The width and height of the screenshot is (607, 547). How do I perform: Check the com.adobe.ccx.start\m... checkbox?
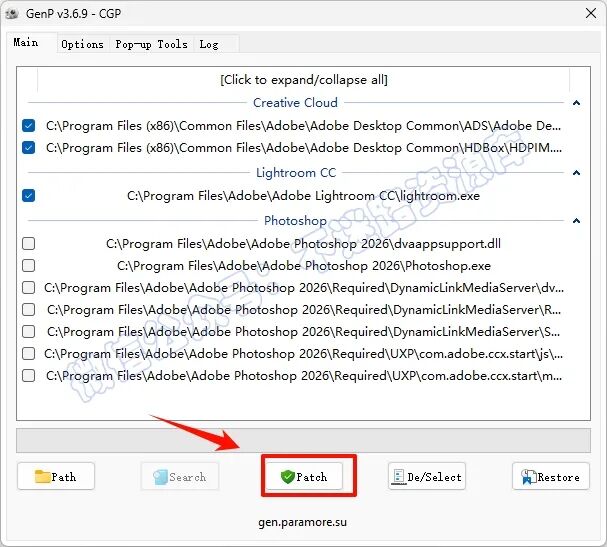pyautogui.click(x=29, y=376)
